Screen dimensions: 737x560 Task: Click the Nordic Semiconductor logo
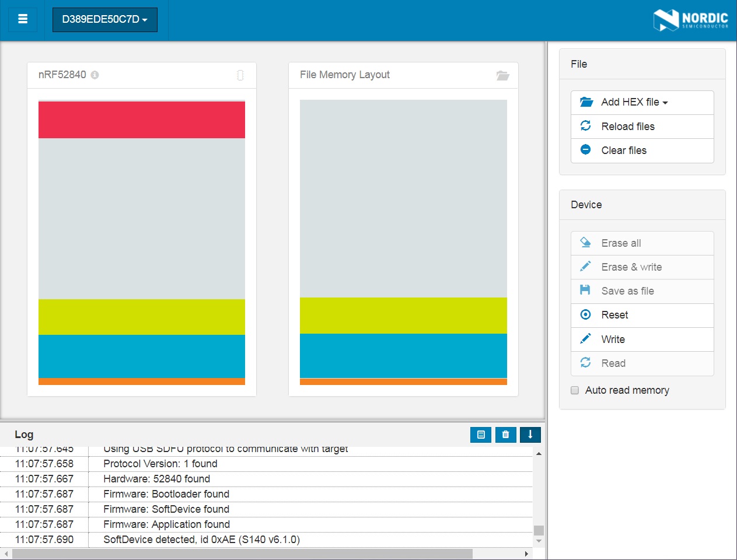pos(690,20)
